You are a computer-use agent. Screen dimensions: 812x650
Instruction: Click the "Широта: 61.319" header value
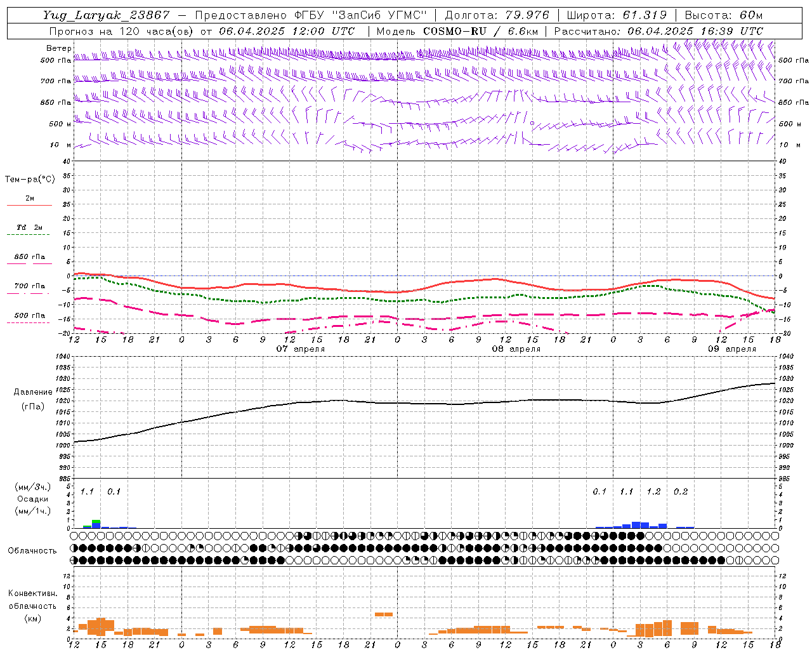[617, 15]
